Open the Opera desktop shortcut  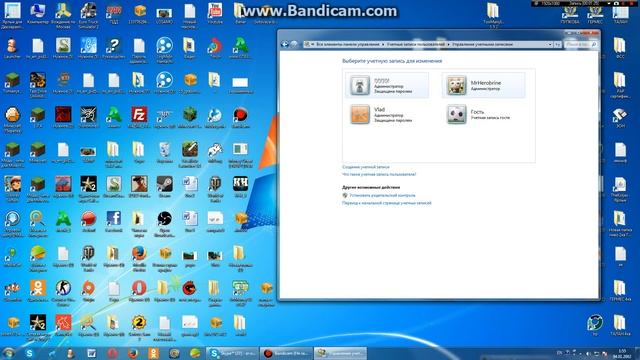coord(139,291)
